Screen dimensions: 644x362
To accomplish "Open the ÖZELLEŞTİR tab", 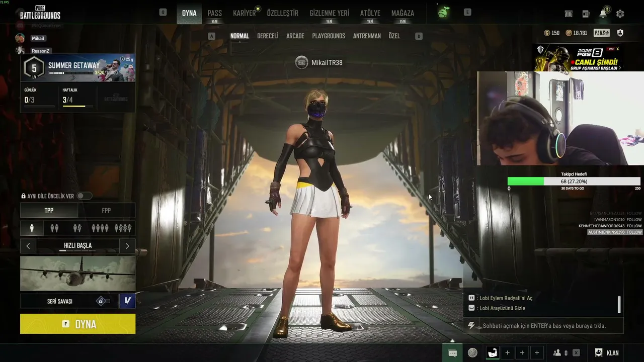I will click(283, 13).
